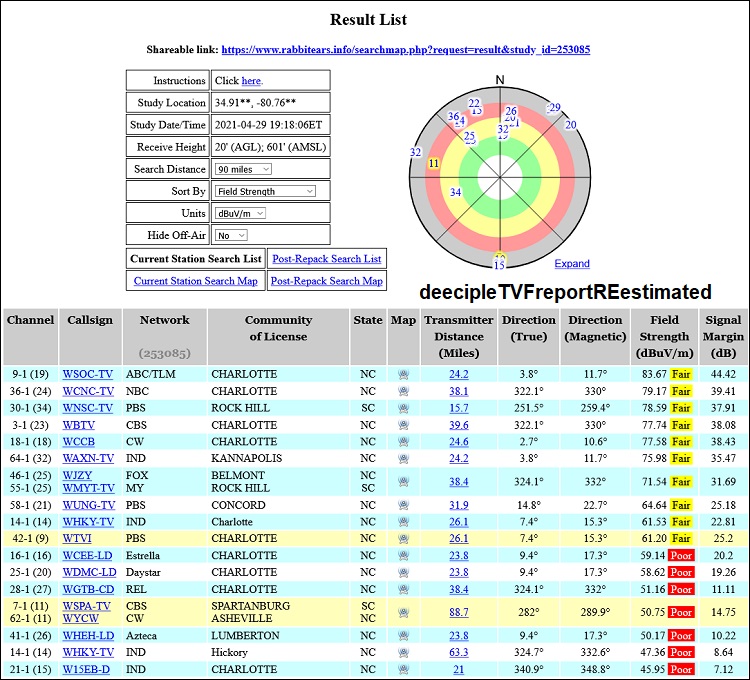Open the Hide Off-Air dropdown
The width and height of the screenshot is (750, 680).
click(231, 235)
